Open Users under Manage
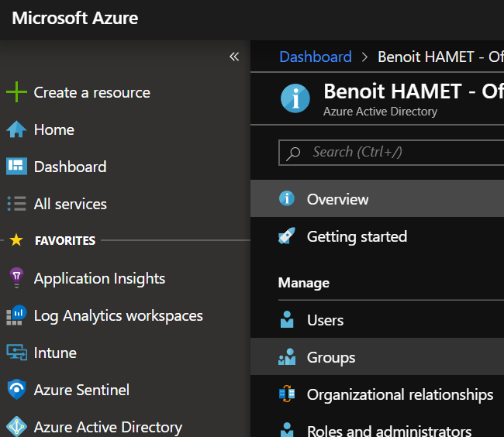The image size is (504, 437). coord(325,320)
